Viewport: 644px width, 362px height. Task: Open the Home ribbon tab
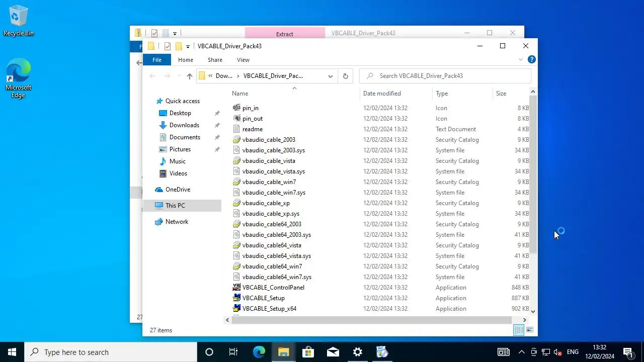[x=186, y=60]
